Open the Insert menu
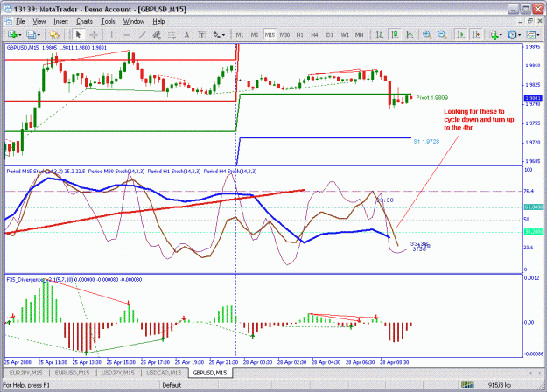547x392 pixels. (x=60, y=21)
